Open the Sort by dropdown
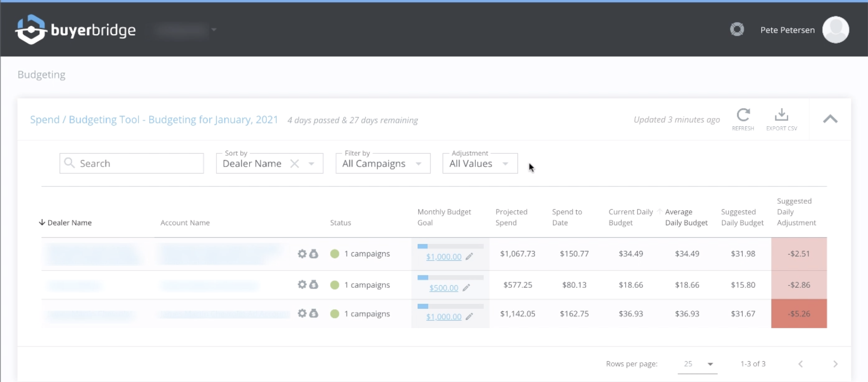Image resolution: width=868 pixels, height=382 pixels. 311,164
